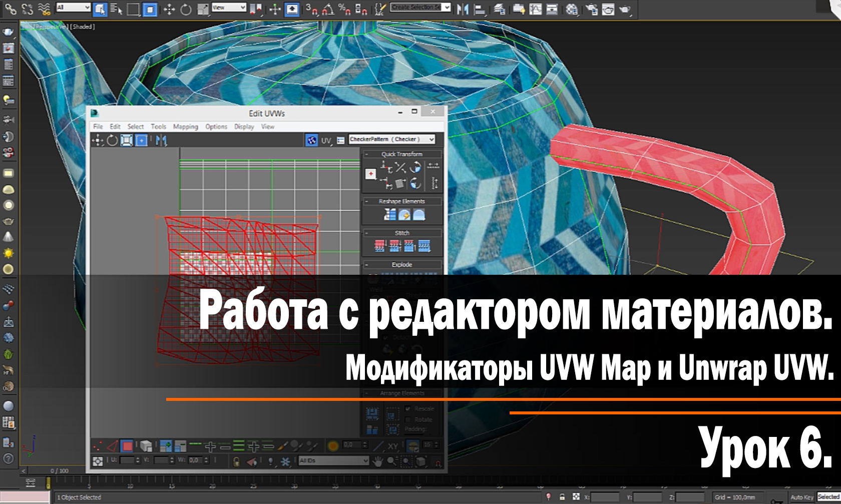The height and width of the screenshot is (504, 841).
Task: Open the Mapping menu
Action: pyautogui.click(x=185, y=127)
